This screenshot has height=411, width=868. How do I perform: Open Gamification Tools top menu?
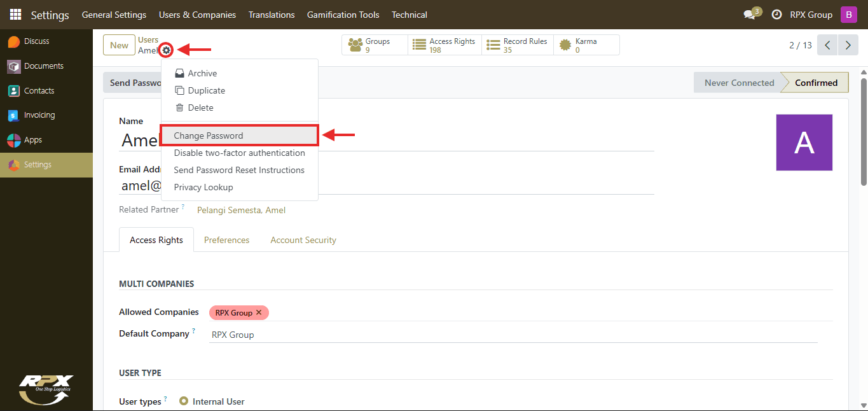click(x=343, y=15)
